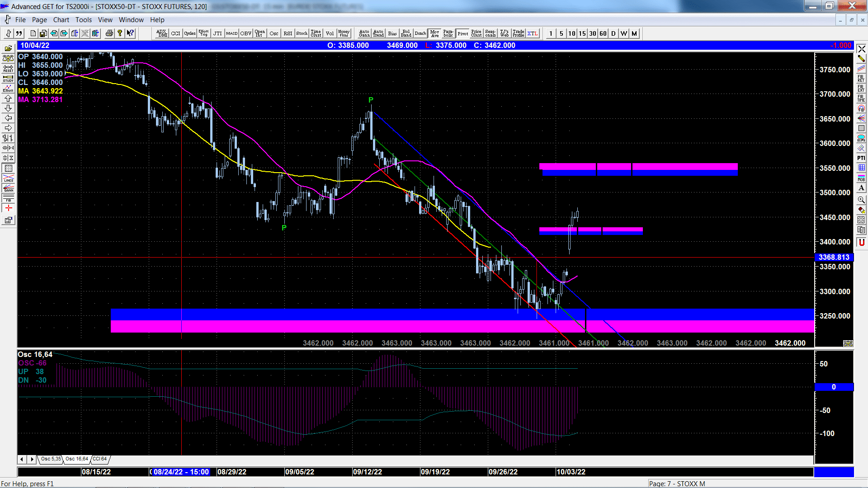Switch to the Osc 5,35 tab

[51, 459]
